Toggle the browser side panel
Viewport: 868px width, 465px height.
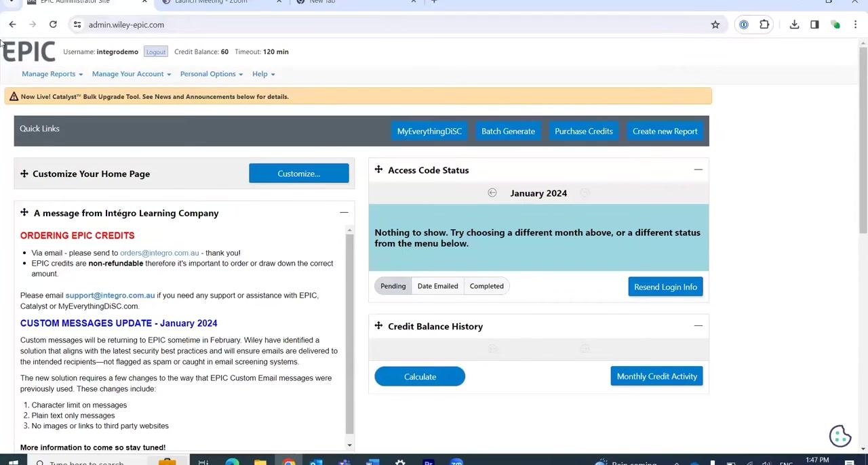pyautogui.click(x=814, y=24)
